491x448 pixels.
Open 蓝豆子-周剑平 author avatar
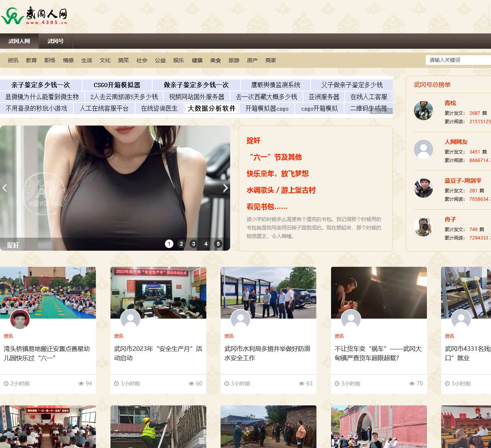click(x=423, y=188)
